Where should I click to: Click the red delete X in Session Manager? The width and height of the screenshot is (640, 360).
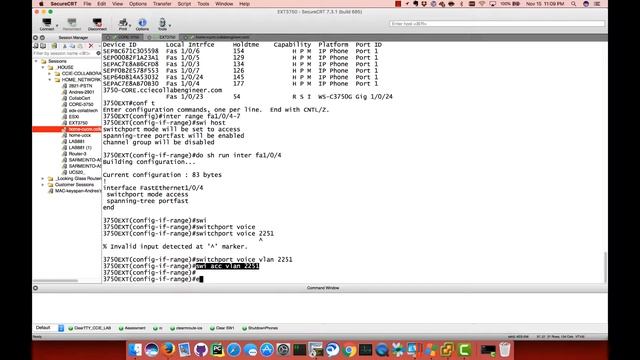pyautogui.click(x=91, y=46)
